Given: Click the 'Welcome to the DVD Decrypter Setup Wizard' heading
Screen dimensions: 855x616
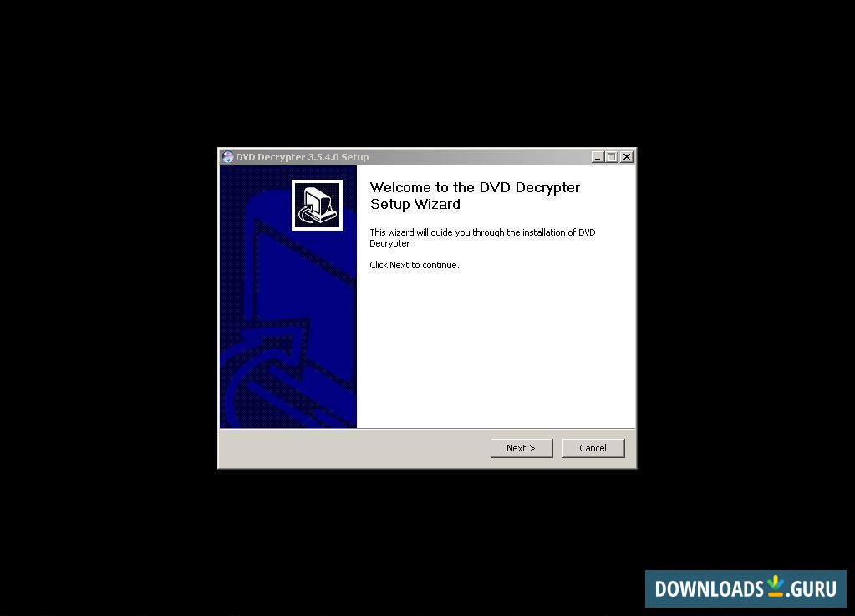Looking at the screenshot, I should pyautogui.click(x=475, y=196).
